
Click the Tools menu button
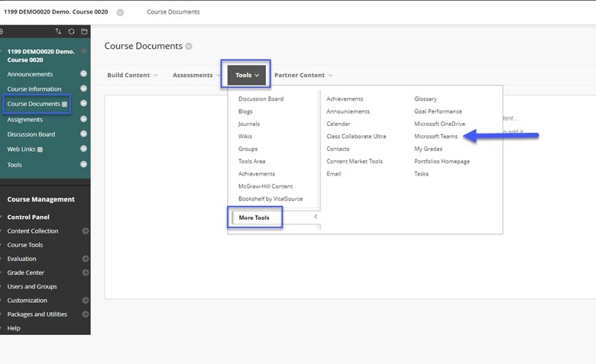tap(247, 75)
